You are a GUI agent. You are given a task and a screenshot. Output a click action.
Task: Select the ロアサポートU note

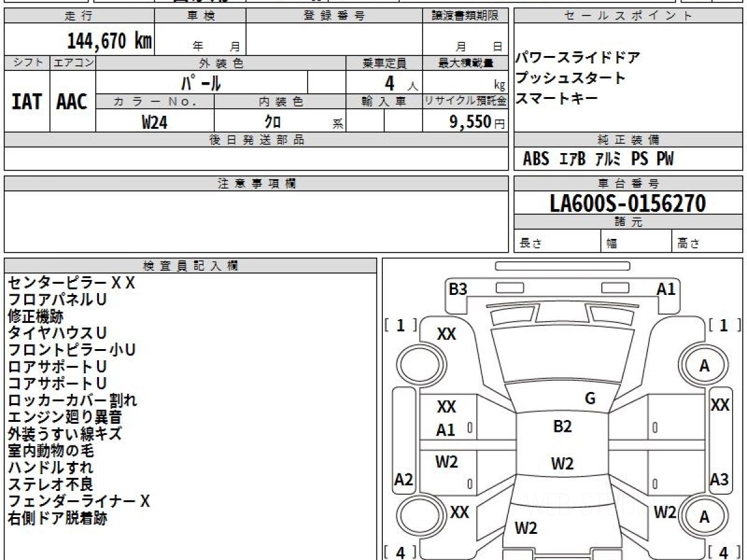[57, 367]
